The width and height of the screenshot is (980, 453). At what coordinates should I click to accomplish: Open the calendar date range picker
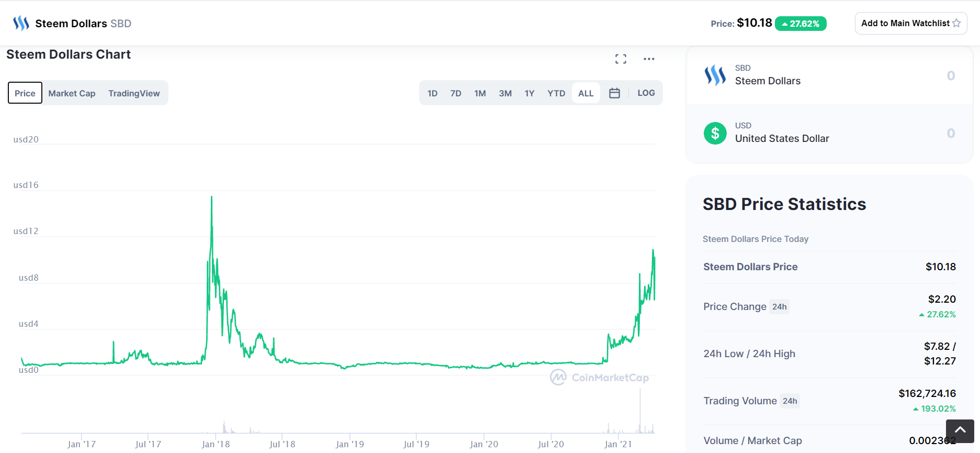pos(614,93)
